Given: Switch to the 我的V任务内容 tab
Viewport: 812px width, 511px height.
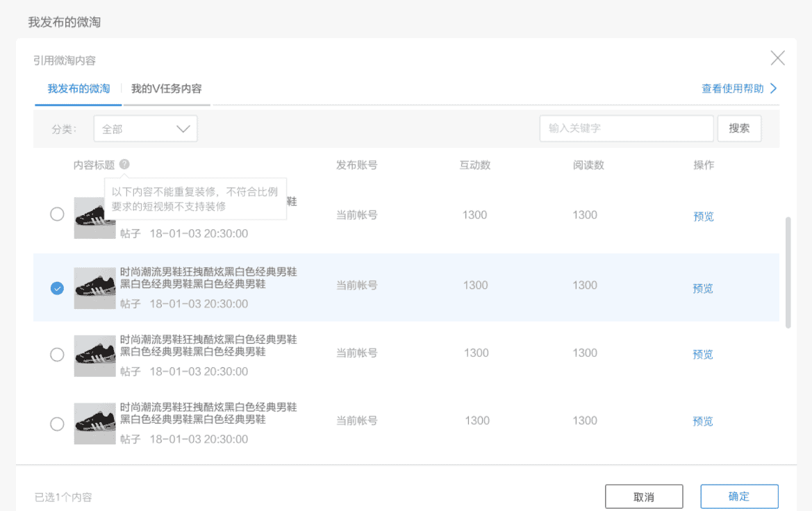Looking at the screenshot, I should (x=167, y=89).
